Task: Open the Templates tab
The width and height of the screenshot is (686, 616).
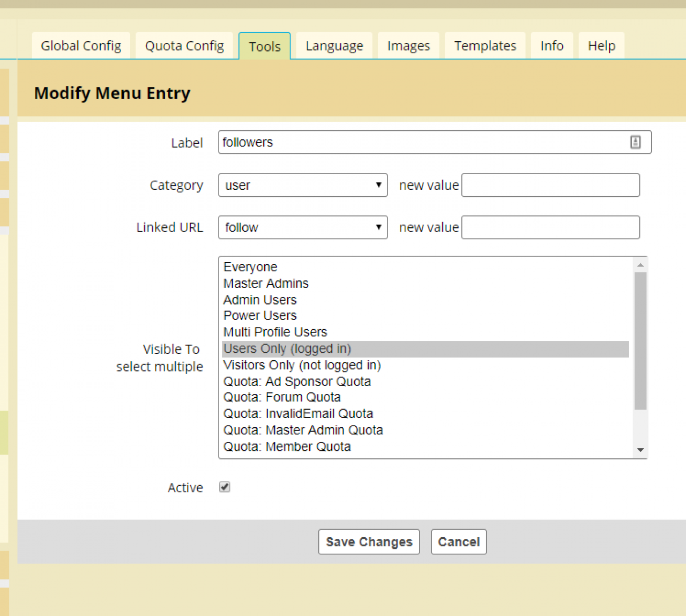Action: point(485,46)
